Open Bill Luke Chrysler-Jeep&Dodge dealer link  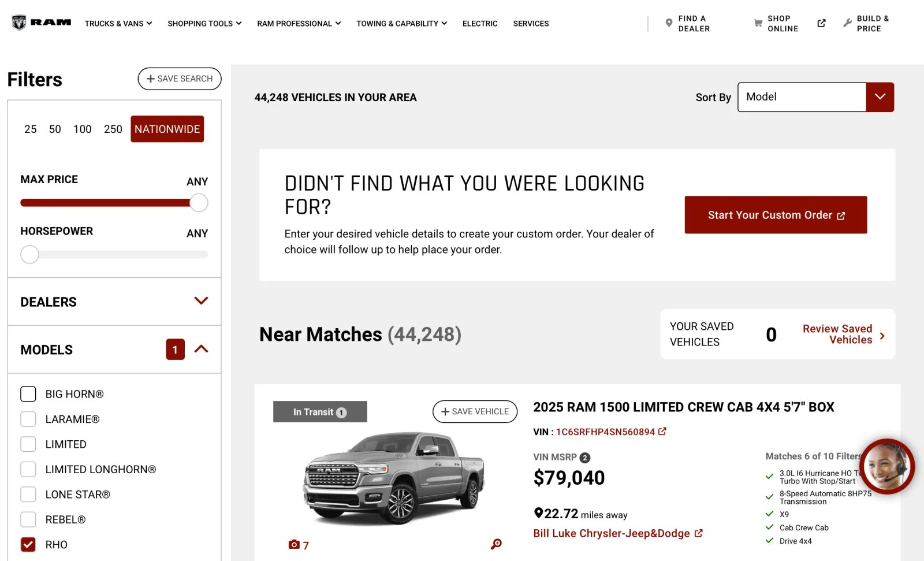click(612, 533)
